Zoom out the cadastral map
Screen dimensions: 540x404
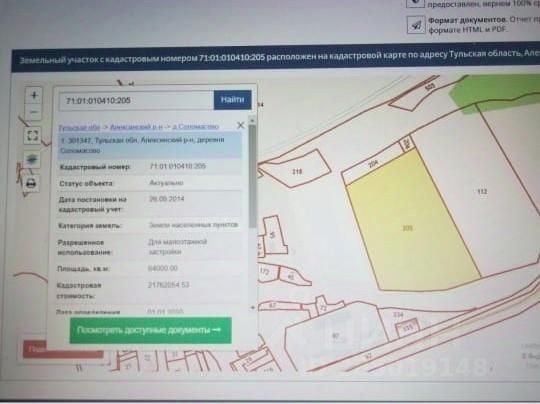(x=34, y=112)
